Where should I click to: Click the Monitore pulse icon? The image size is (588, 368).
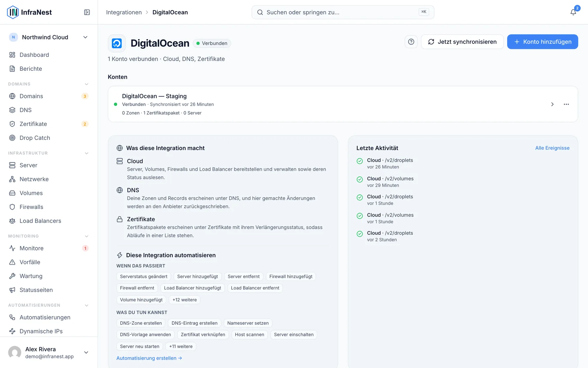(12, 248)
